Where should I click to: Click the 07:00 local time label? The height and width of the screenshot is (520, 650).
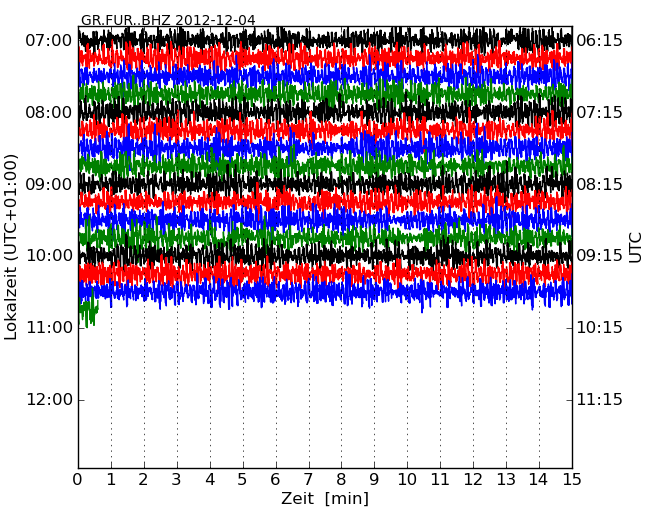[49, 41]
